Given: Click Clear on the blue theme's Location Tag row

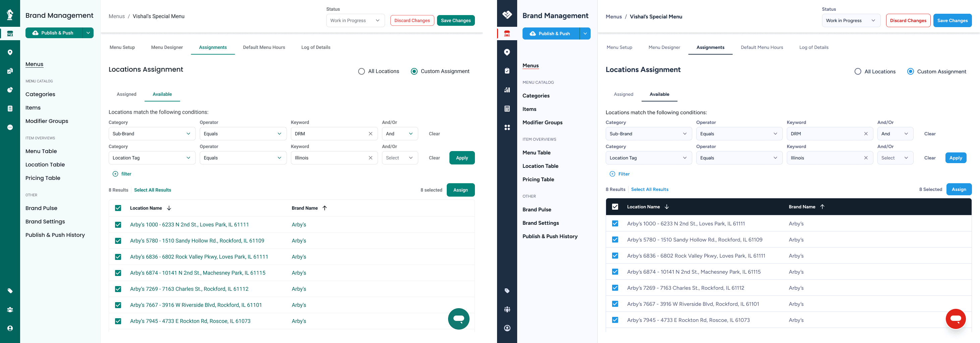Looking at the screenshot, I should click(x=930, y=158).
